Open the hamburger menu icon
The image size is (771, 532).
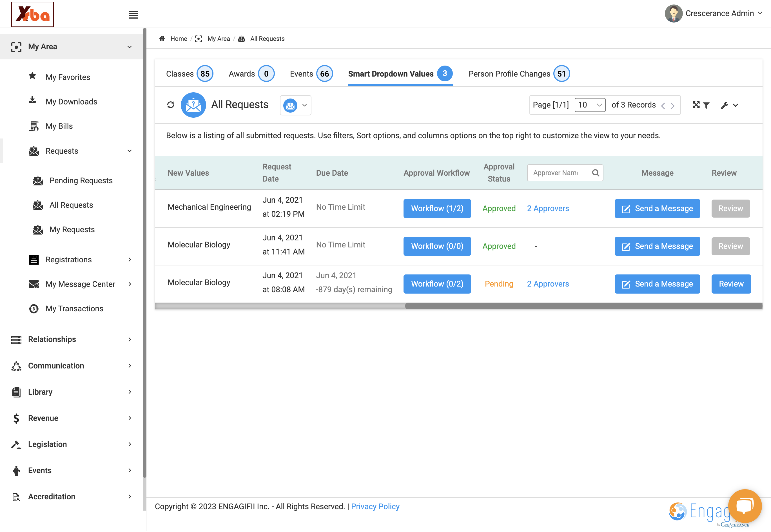[133, 15]
